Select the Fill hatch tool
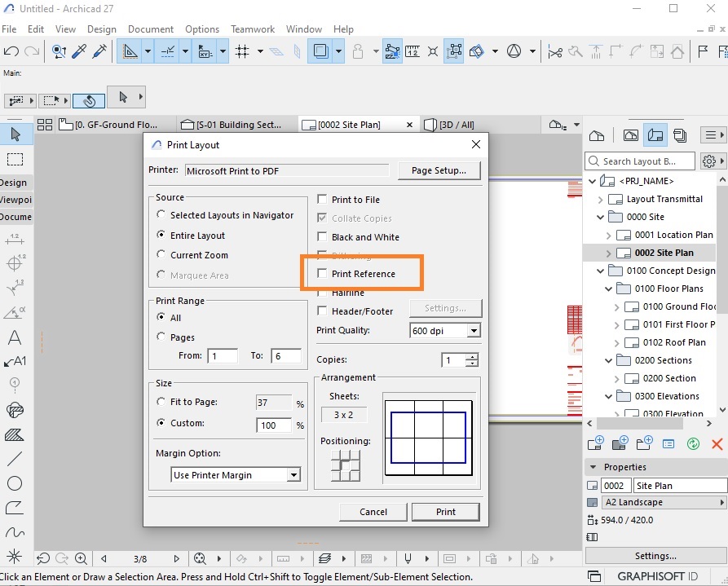728x586 pixels. [x=15, y=435]
